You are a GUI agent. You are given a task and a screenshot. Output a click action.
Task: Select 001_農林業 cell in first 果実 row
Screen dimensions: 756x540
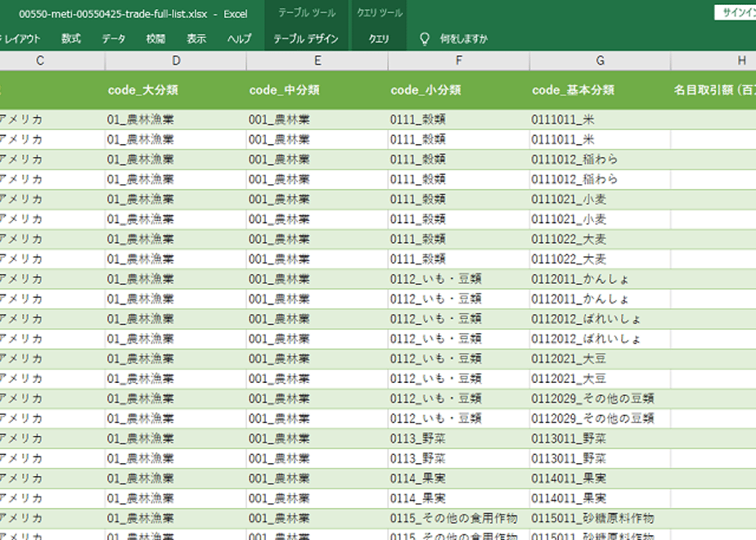[x=317, y=479]
